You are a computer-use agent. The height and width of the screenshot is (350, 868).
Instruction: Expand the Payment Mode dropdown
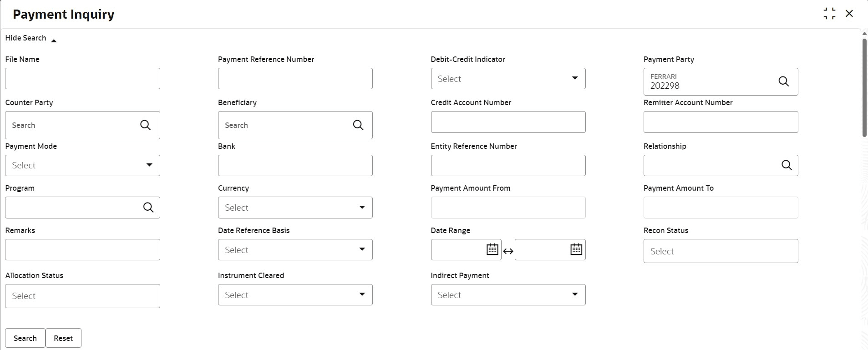(x=82, y=165)
